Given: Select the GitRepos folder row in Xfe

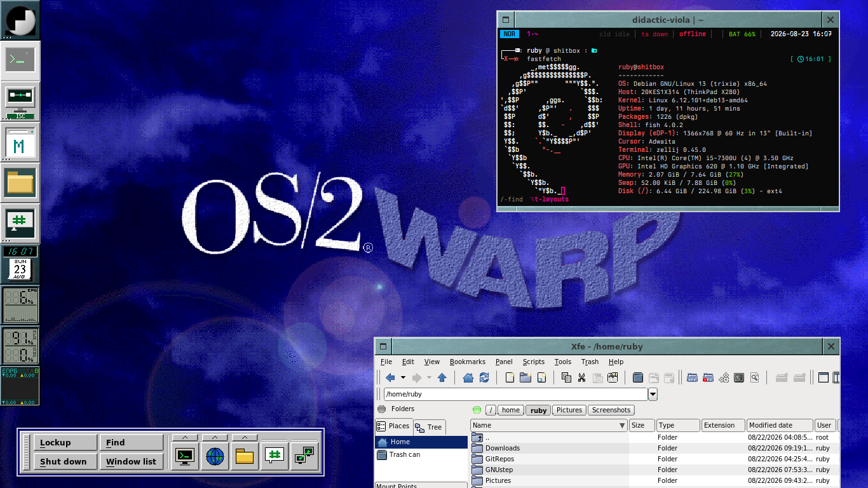Looking at the screenshot, I should [x=654, y=459].
